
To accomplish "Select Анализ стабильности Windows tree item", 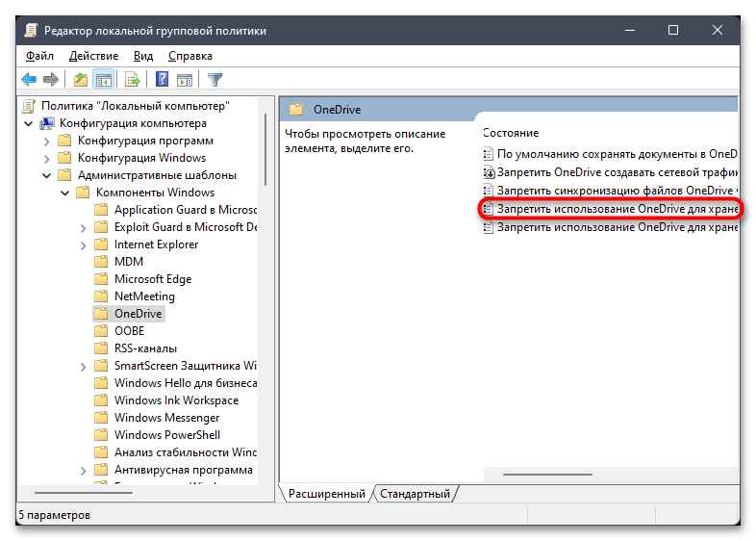I will click(185, 452).
